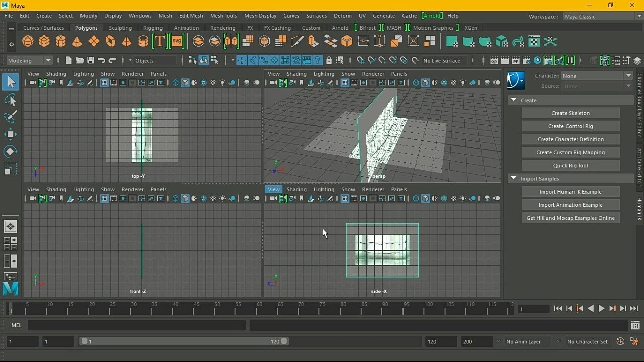This screenshot has width=644, height=362.
Task: Click the MEL command line input
Action: pos(136,325)
